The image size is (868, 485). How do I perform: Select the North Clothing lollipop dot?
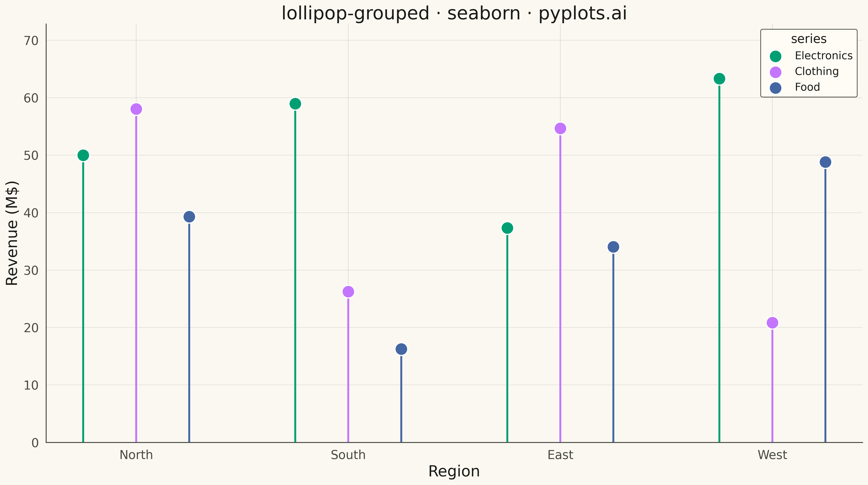[x=136, y=109]
